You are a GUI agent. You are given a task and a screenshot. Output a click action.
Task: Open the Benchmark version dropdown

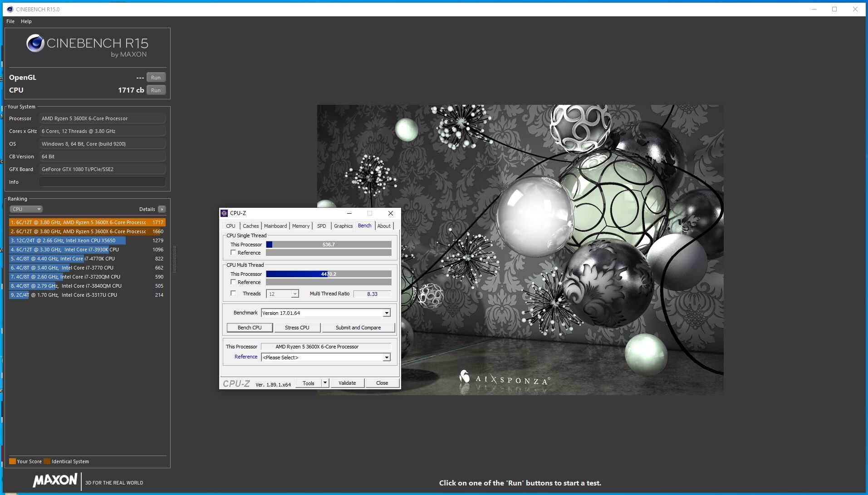click(x=387, y=313)
